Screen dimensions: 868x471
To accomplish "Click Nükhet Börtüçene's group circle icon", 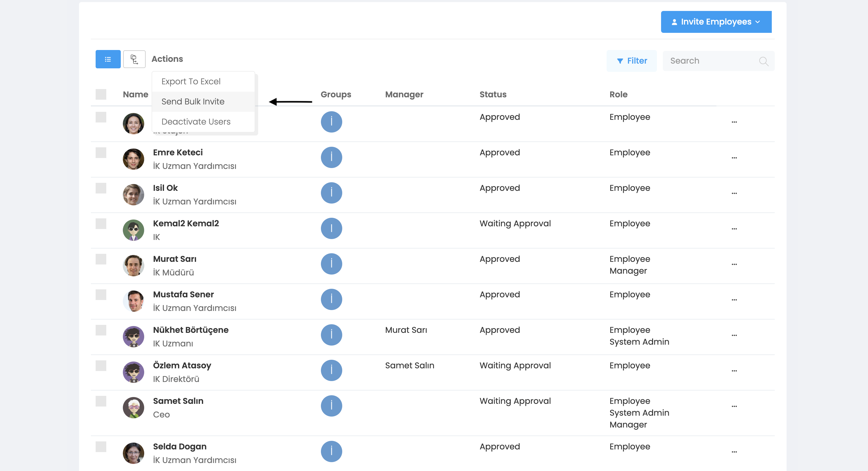I will click(x=331, y=335).
